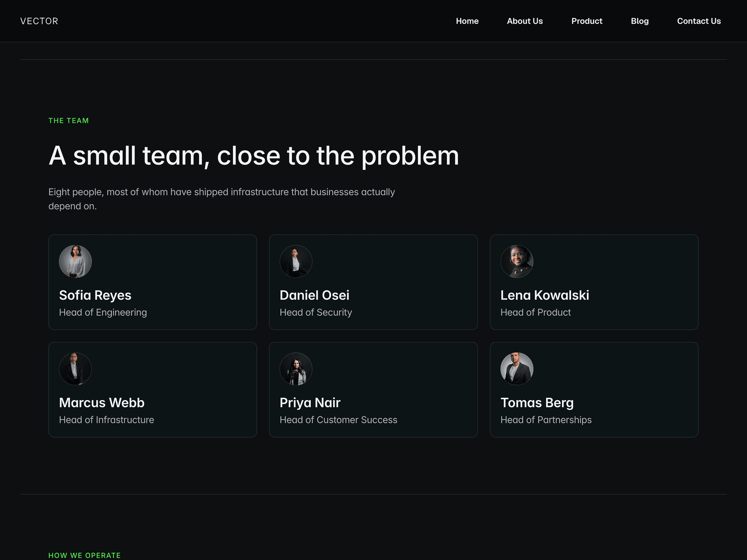Screen dimensions: 747x560
Task: Select Marcus Webb Head of Infrastructure text
Action: pos(107,420)
